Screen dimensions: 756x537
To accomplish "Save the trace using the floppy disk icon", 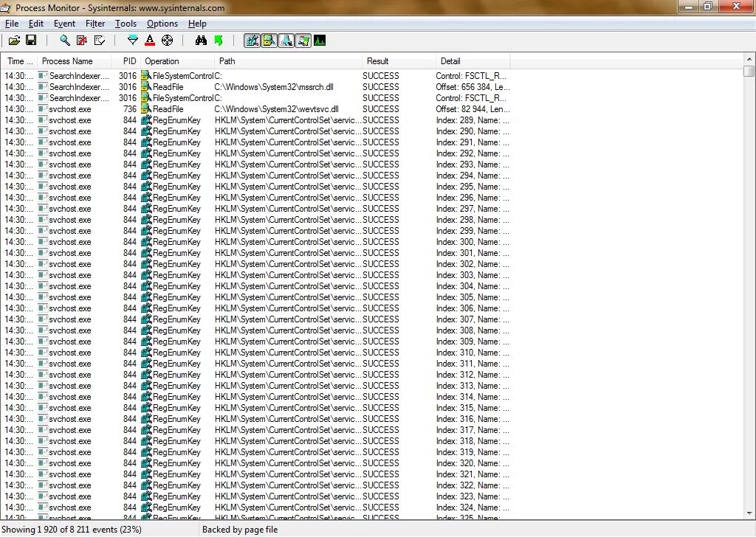I will 31,41.
